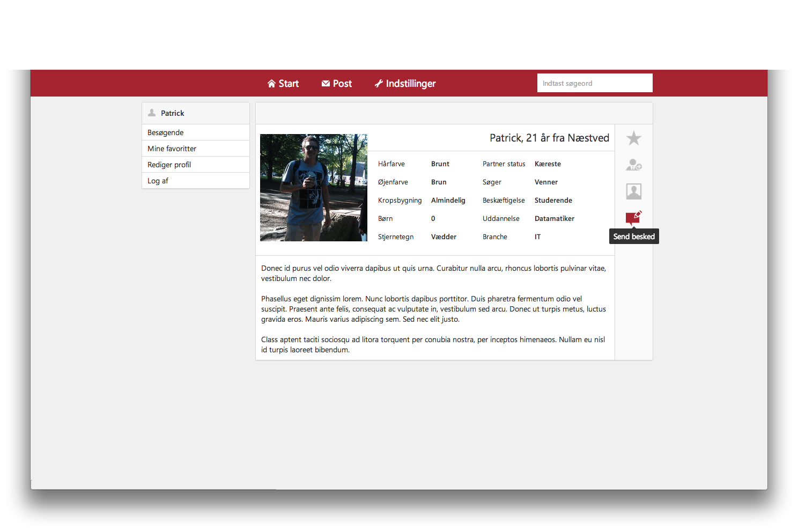Click the 'Beskæftigelse' label

(504, 201)
